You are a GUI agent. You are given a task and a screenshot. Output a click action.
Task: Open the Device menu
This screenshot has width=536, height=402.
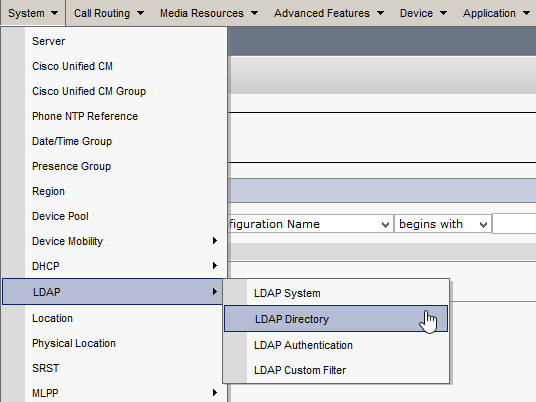423,13
